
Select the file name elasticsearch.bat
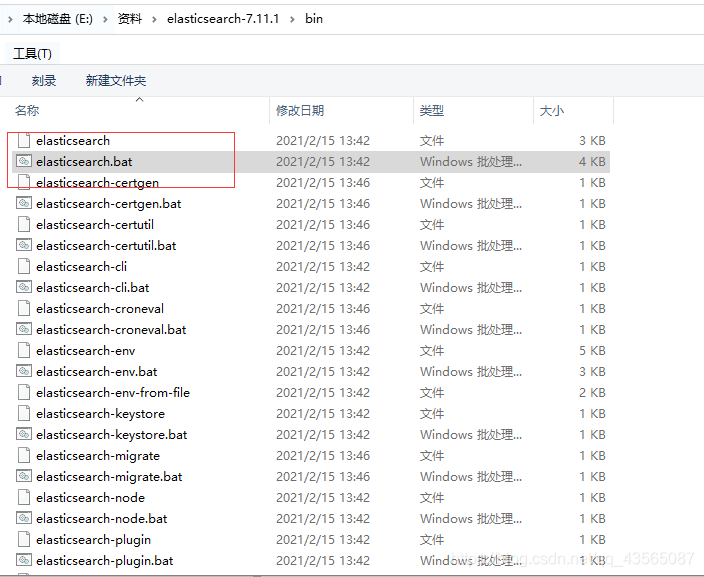[84, 162]
